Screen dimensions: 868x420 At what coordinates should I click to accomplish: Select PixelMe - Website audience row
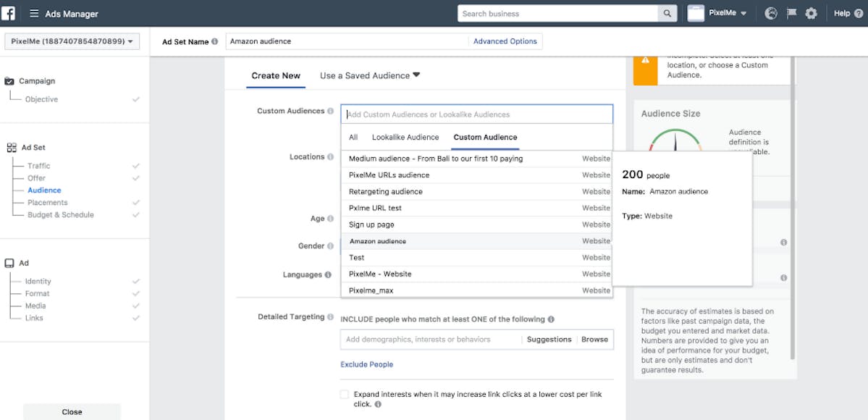point(476,274)
